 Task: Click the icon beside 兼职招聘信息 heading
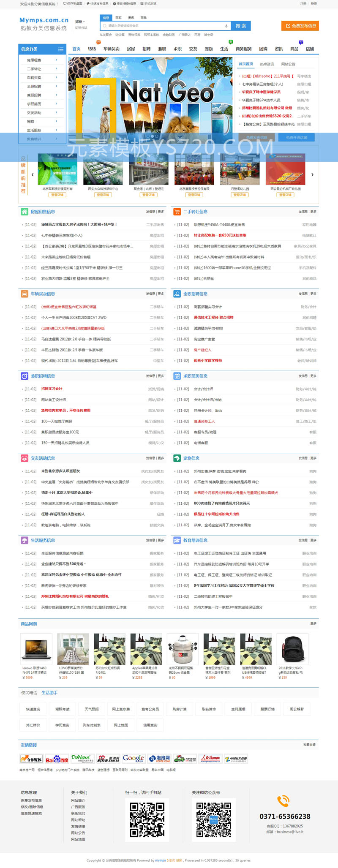point(25,376)
